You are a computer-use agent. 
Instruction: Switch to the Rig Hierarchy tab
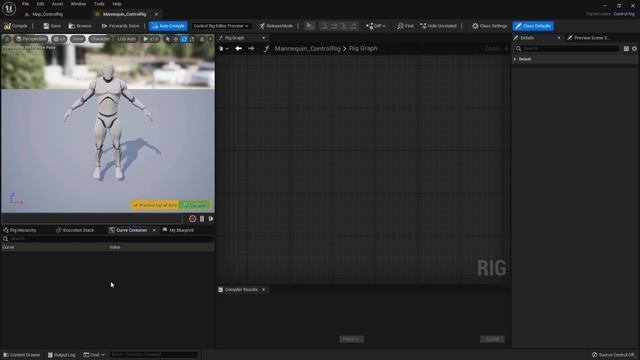[20, 230]
